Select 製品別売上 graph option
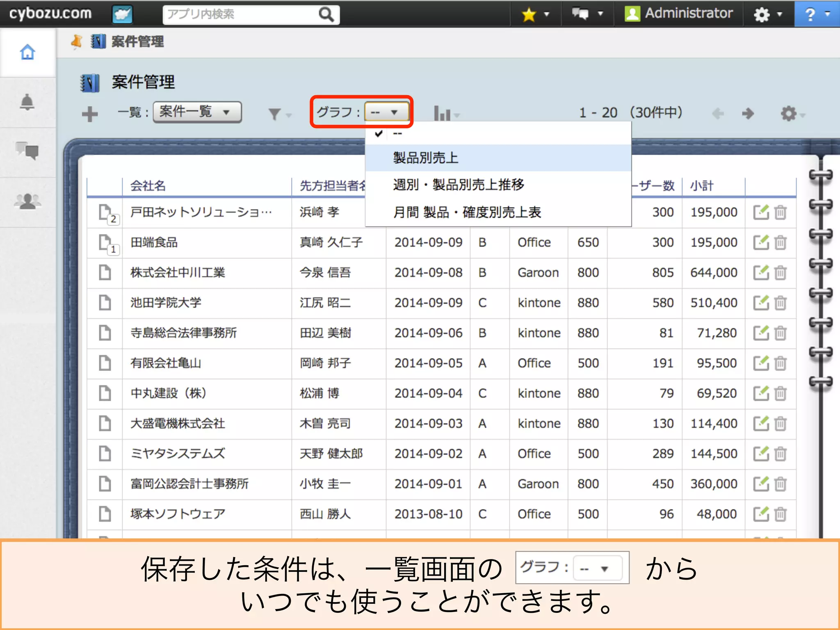Image resolution: width=840 pixels, height=630 pixels. click(x=498, y=158)
